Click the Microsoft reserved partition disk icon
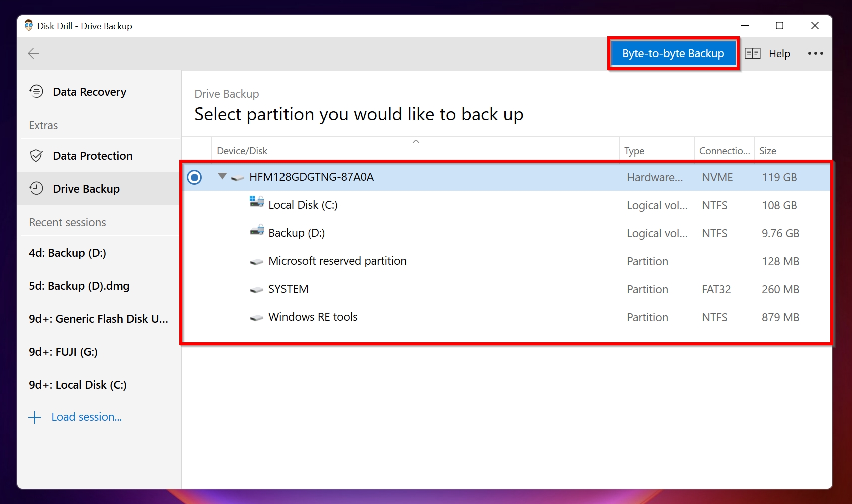Viewport: 852px width, 504px height. (256, 262)
